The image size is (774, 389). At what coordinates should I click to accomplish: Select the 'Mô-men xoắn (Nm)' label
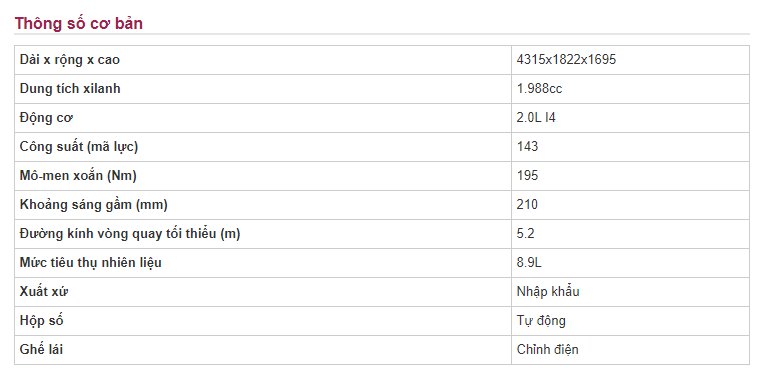78,176
